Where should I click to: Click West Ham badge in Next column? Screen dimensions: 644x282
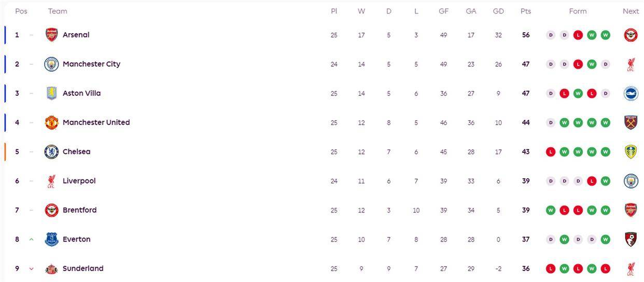(x=631, y=123)
